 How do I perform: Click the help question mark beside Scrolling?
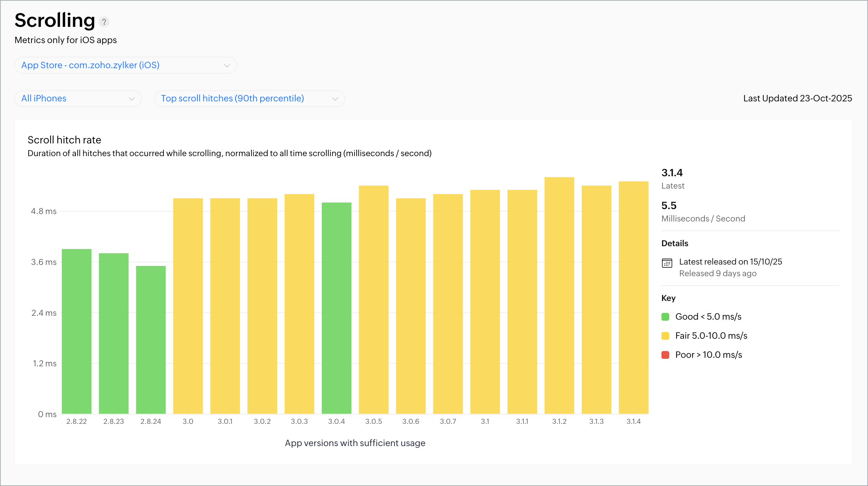[x=104, y=22]
